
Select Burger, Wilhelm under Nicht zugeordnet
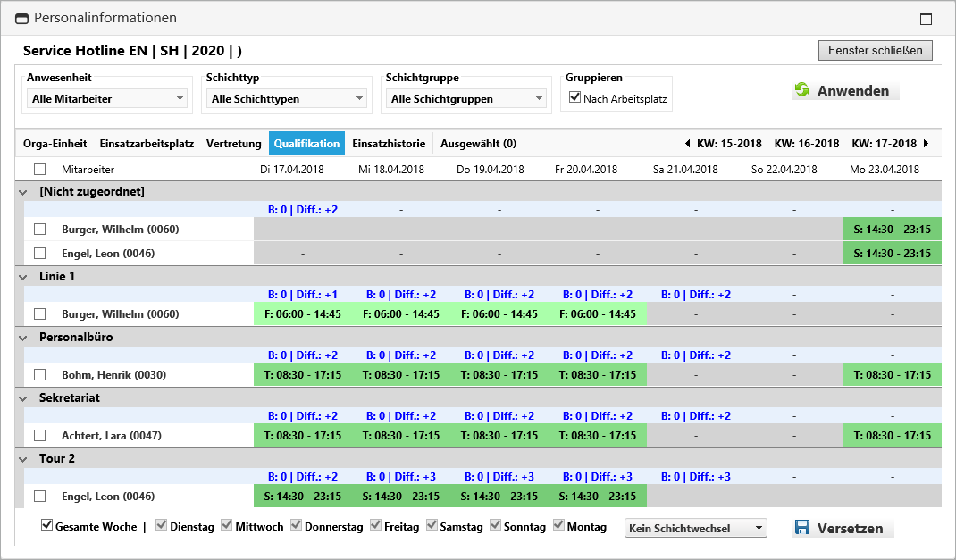tap(39, 230)
